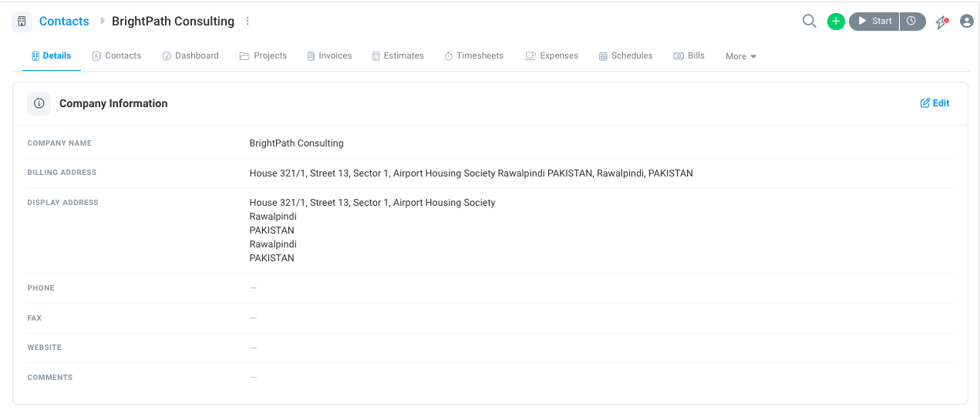View the Timesheets tab

[474, 55]
